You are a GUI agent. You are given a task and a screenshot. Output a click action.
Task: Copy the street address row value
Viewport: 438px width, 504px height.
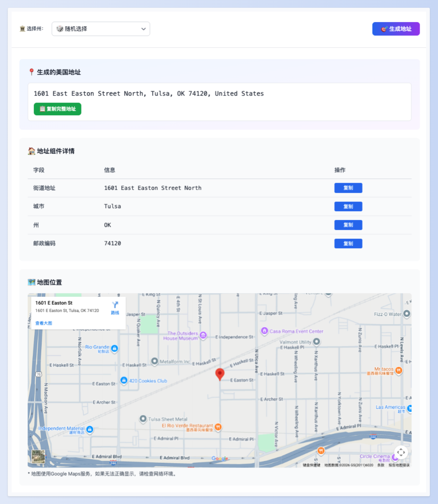coord(348,188)
